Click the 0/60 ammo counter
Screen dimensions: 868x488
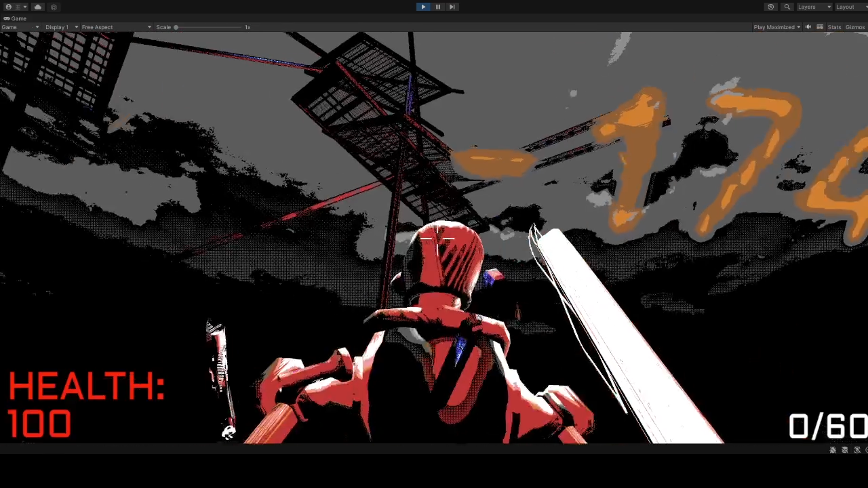pyautogui.click(x=828, y=427)
